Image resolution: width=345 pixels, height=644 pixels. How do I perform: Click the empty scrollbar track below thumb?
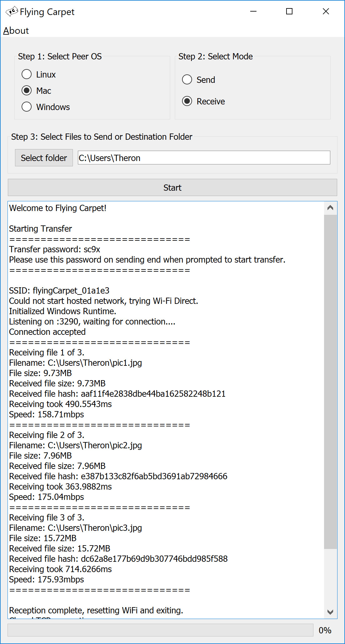point(330,577)
